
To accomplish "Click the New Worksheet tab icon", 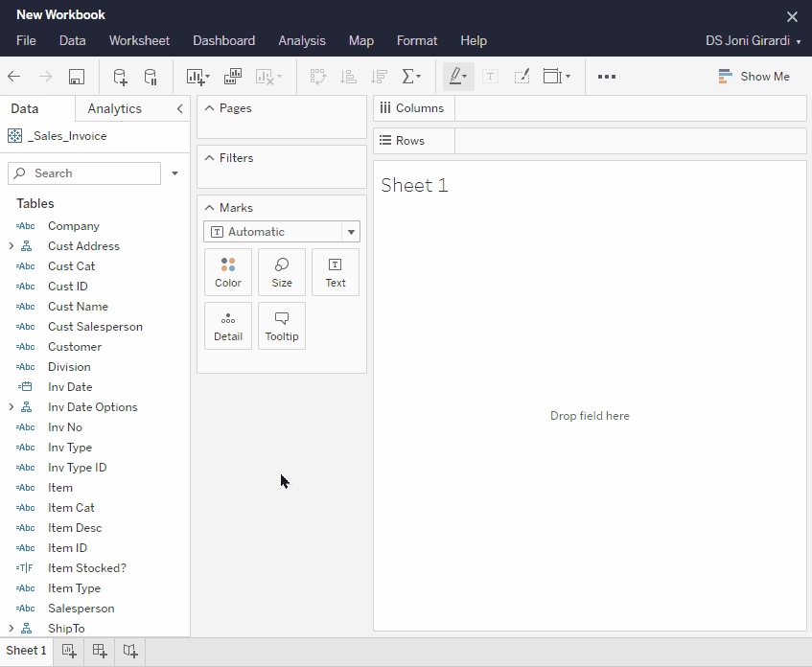I will coord(69,651).
